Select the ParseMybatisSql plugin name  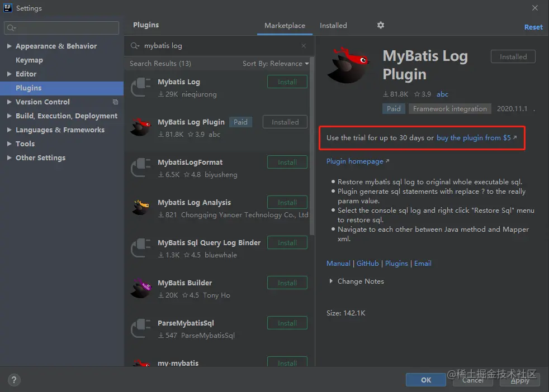click(x=186, y=323)
